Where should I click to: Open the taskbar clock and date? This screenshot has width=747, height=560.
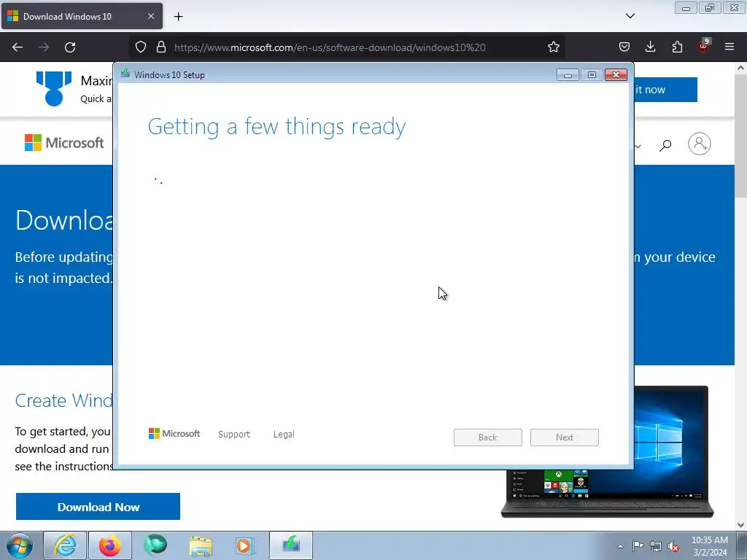[709, 546]
